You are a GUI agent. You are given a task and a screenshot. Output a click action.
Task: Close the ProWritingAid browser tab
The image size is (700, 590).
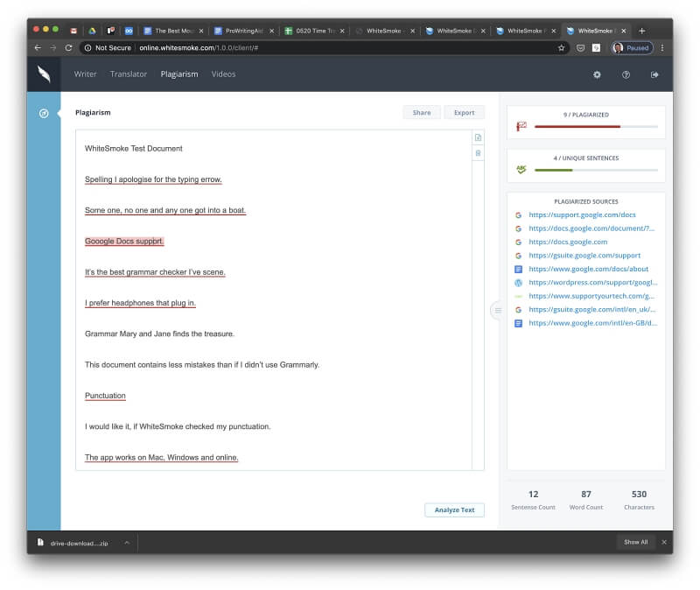[x=271, y=31]
